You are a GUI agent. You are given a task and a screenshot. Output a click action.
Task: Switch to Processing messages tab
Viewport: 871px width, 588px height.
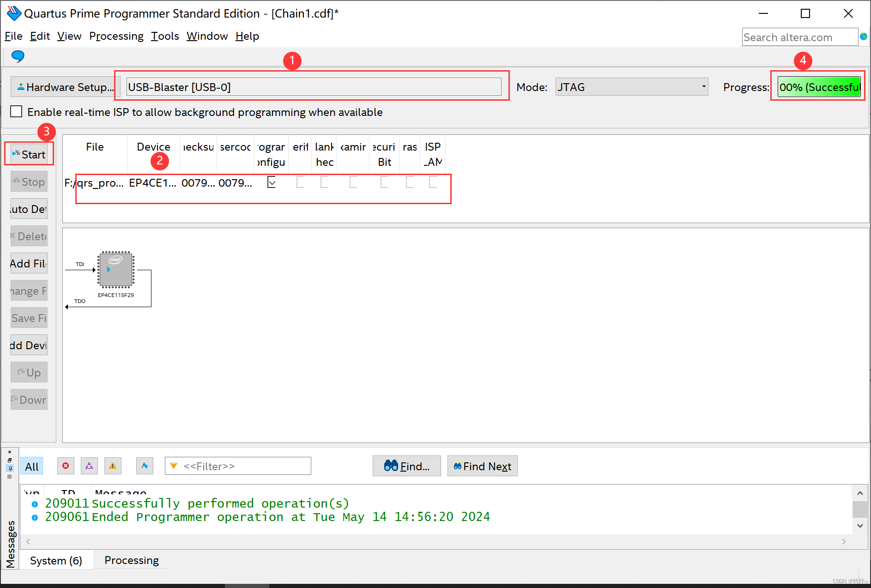[x=132, y=560]
